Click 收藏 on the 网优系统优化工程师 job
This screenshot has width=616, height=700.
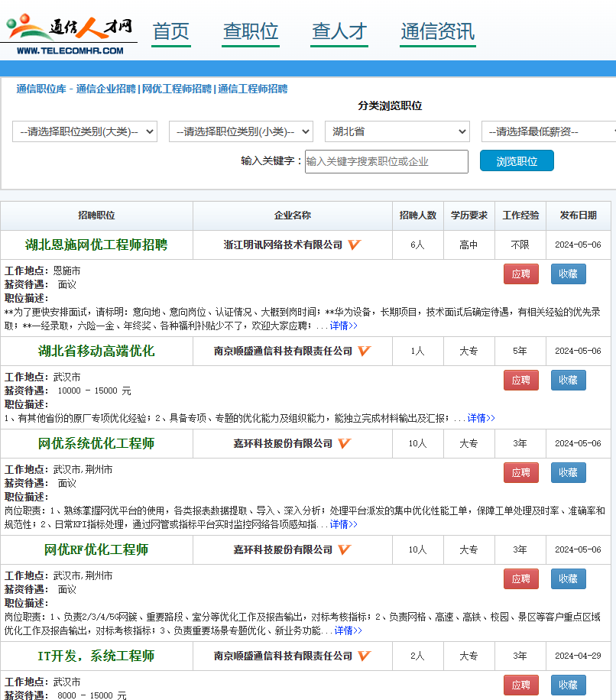point(568,472)
